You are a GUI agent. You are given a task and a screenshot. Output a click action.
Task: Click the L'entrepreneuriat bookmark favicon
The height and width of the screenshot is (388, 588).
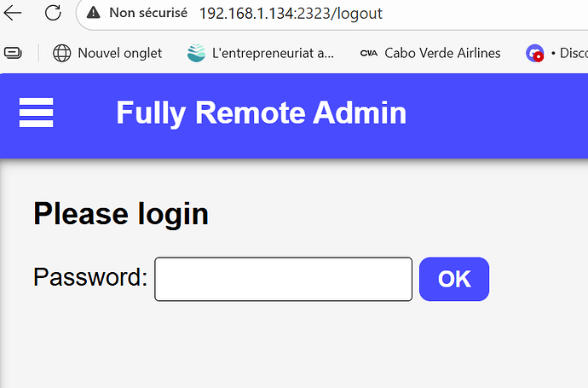(x=197, y=53)
